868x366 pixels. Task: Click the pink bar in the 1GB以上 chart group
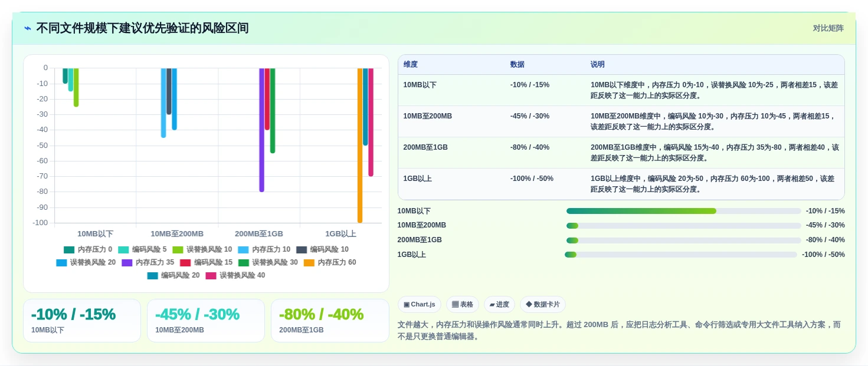[x=371, y=122]
